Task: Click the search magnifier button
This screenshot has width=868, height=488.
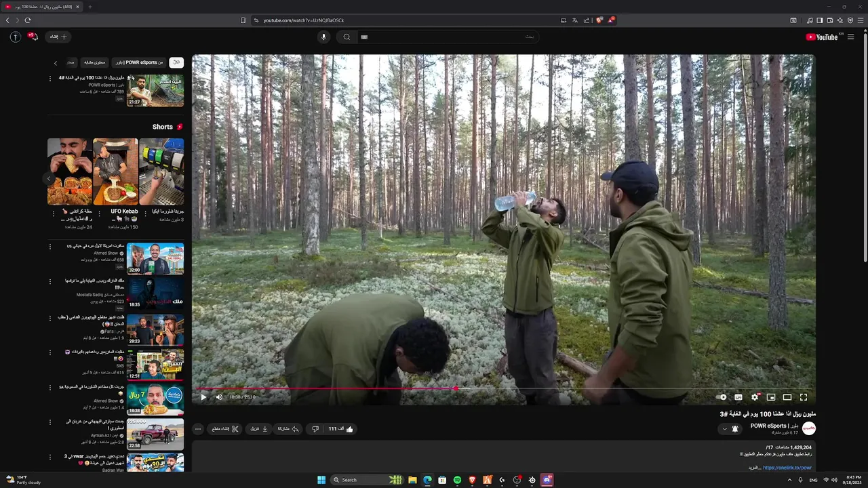Action: tap(347, 37)
